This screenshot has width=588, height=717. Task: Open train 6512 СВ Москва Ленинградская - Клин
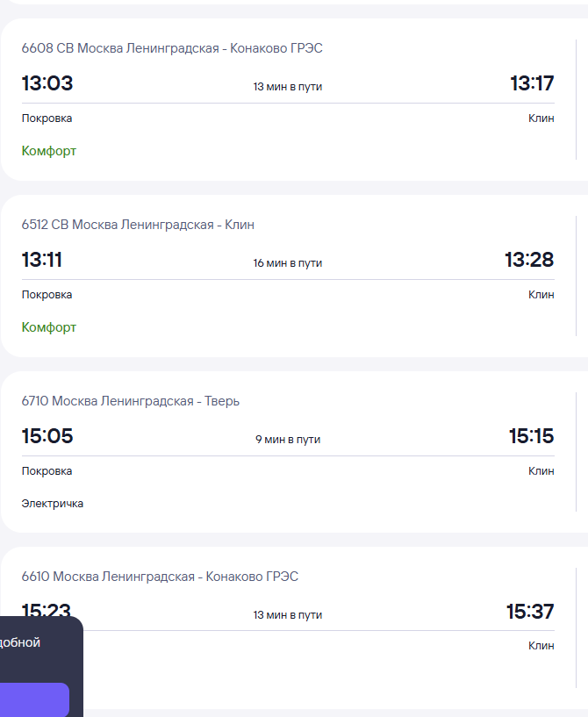coord(138,225)
